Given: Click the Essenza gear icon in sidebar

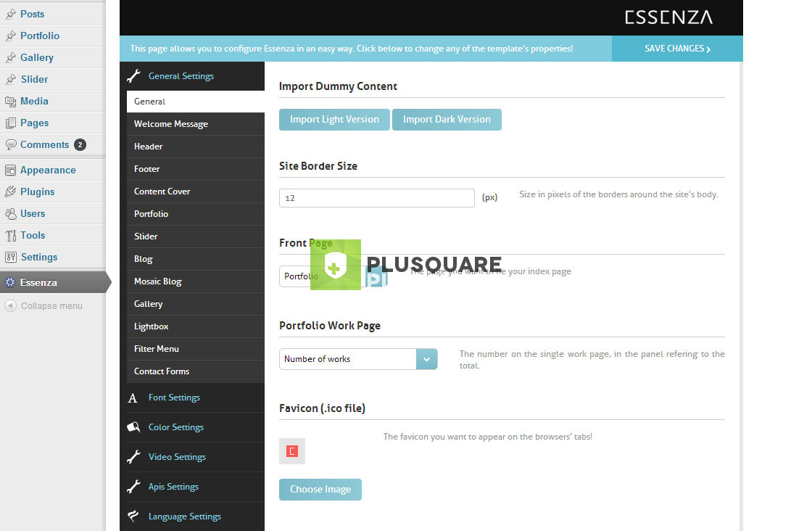Looking at the screenshot, I should pyautogui.click(x=10, y=283).
